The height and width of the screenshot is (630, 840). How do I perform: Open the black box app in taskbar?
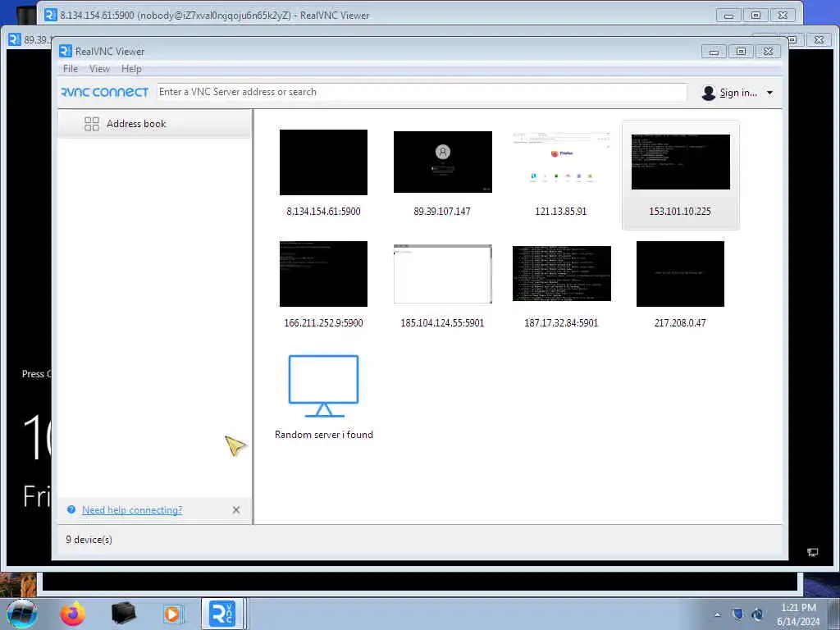click(123, 614)
